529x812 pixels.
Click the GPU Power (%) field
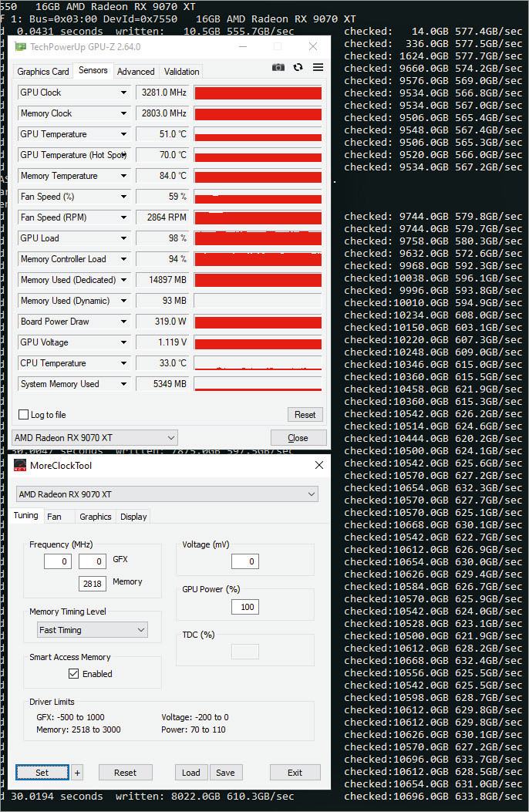click(x=244, y=607)
